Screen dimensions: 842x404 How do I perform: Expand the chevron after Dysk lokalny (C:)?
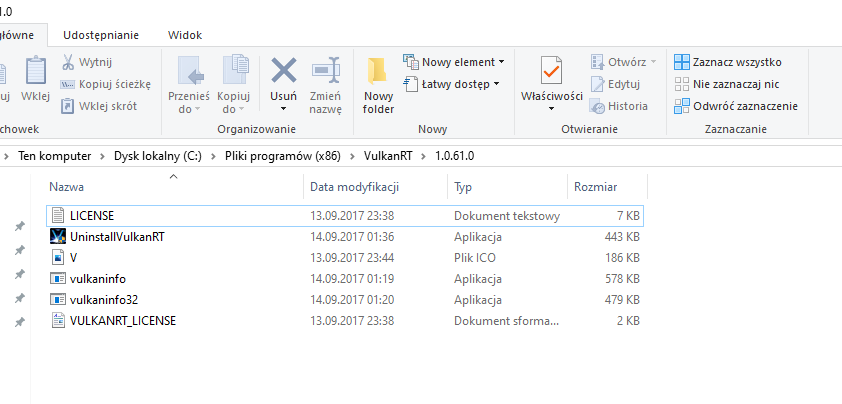pos(213,156)
